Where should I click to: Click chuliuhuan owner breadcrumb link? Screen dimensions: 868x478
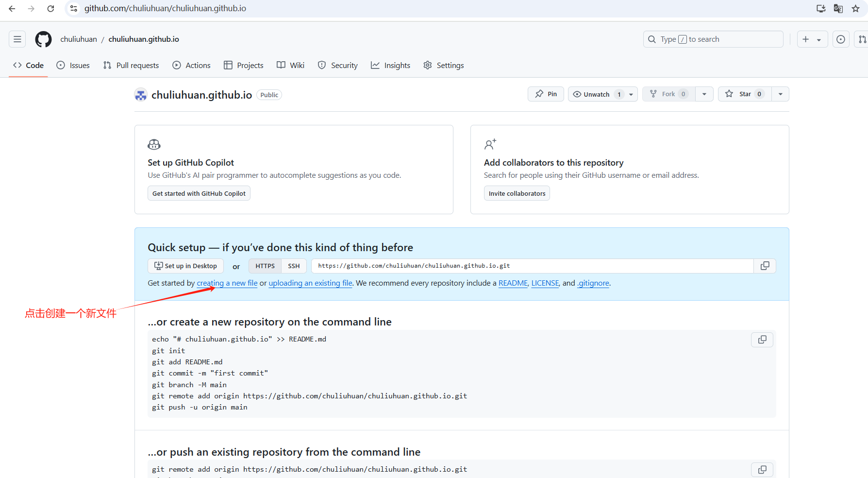coord(79,39)
